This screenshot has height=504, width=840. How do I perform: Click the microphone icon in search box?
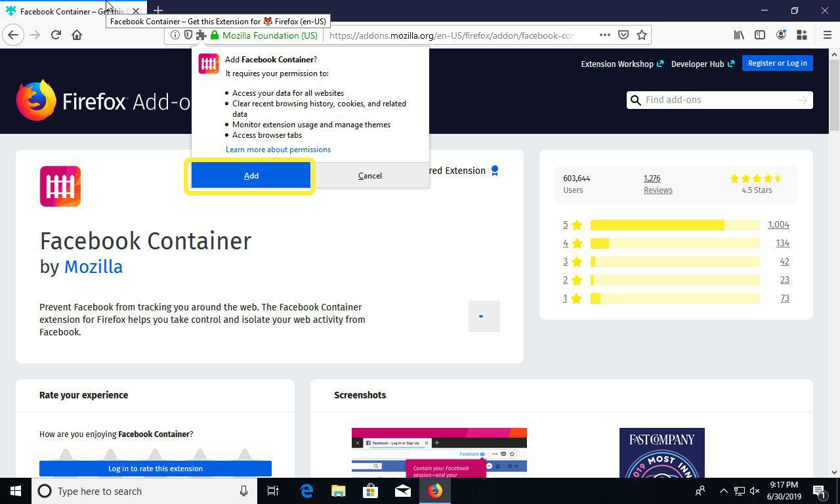point(243,491)
